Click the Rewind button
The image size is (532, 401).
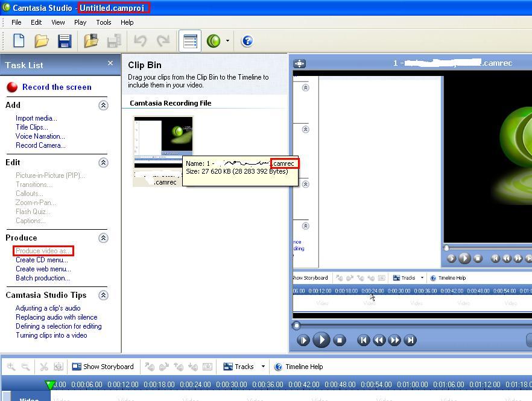click(x=379, y=340)
